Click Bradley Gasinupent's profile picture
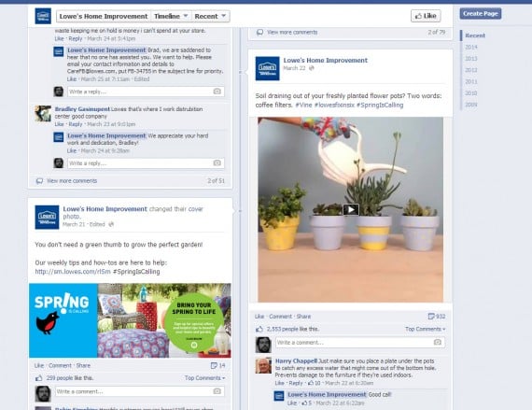532x410 pixels. coord(43,113)
